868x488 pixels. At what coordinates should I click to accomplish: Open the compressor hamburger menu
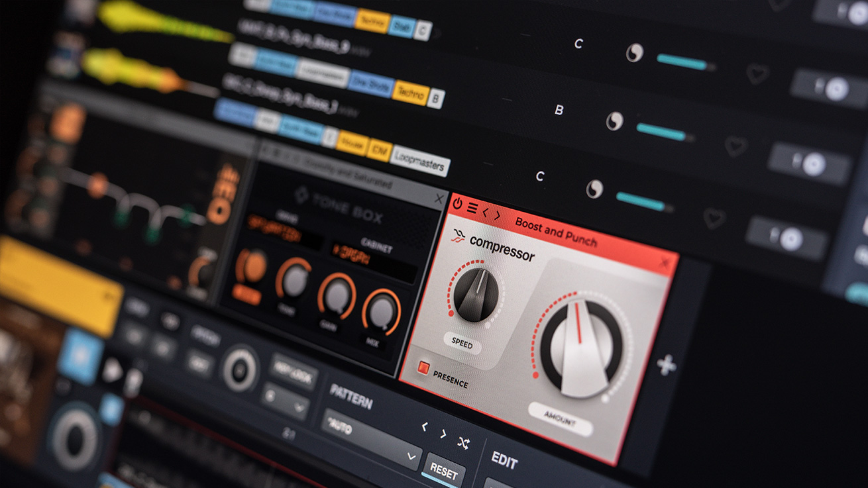coord(472,209)
